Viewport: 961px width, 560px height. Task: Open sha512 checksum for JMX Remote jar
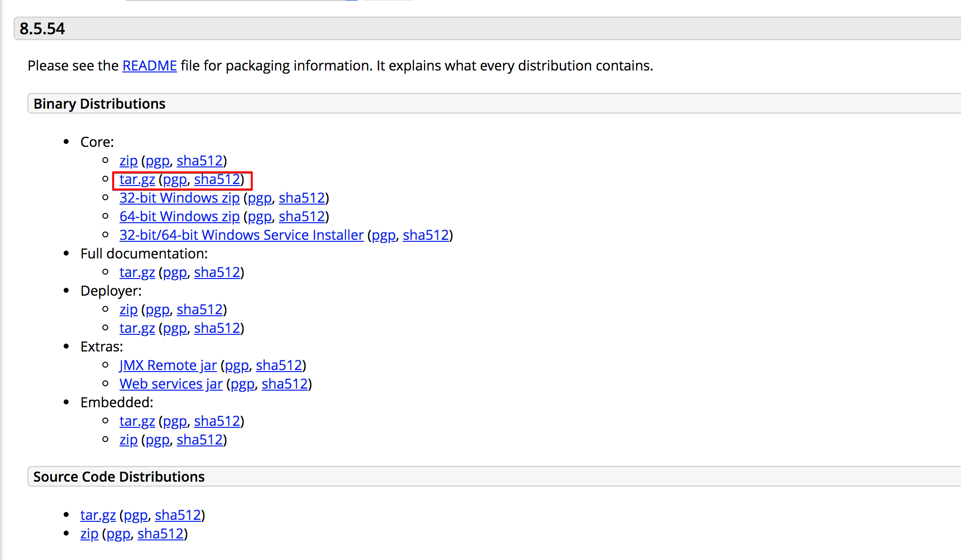[279, 365]
